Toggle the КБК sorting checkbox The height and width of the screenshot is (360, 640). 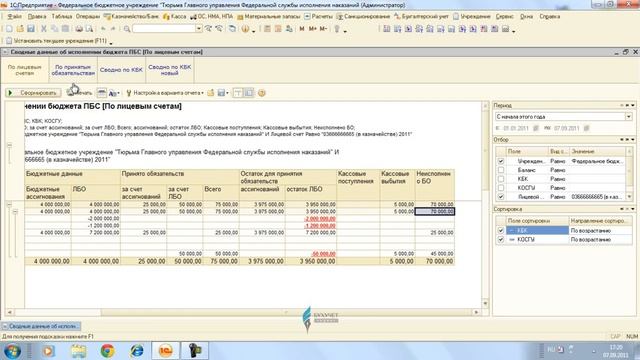(501, 231)
